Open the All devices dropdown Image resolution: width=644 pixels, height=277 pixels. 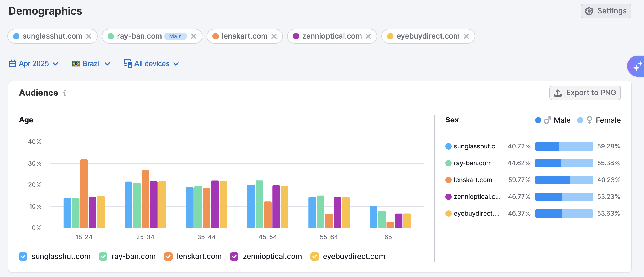151,64
